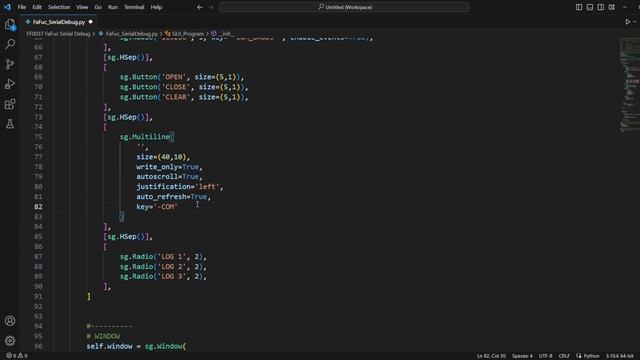
Task: Click auto_refresh=True on line 81
Action: (171, 197)
